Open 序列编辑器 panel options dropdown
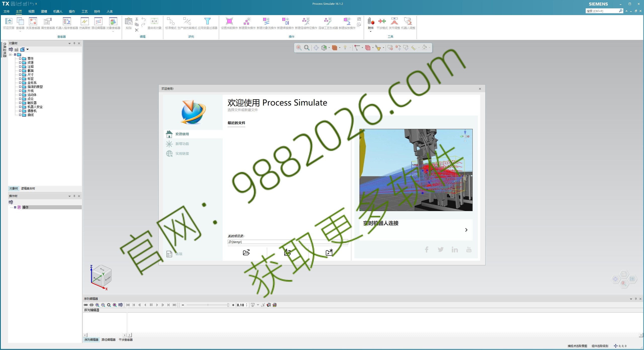This screenshot has height=350, width=644. (x=631, y=299)
